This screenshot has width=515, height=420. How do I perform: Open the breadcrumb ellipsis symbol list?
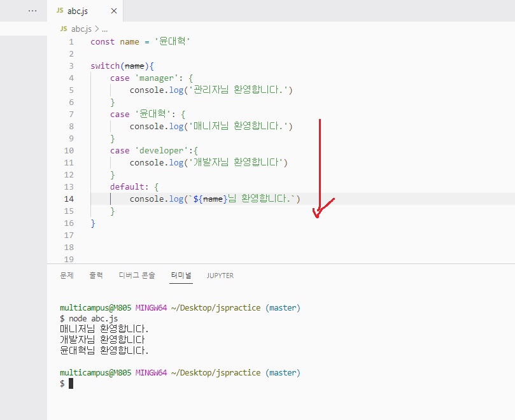[x=104, y=29]
